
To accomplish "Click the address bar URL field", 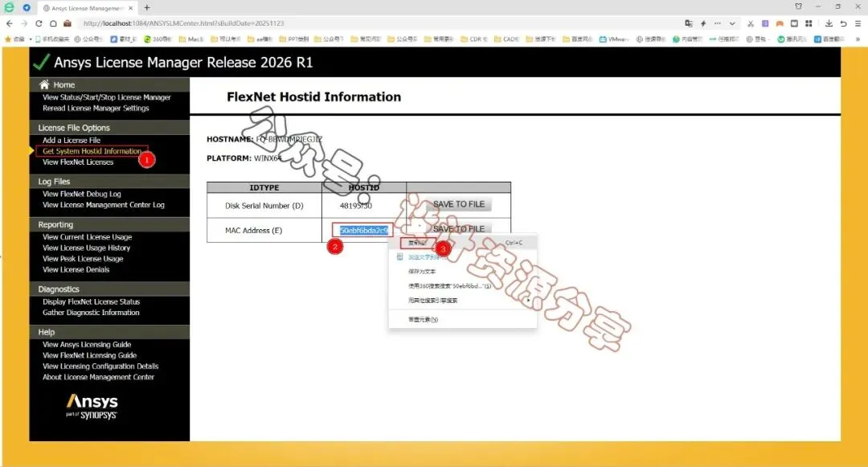I will pyautogui.click(x=376, y=23).
